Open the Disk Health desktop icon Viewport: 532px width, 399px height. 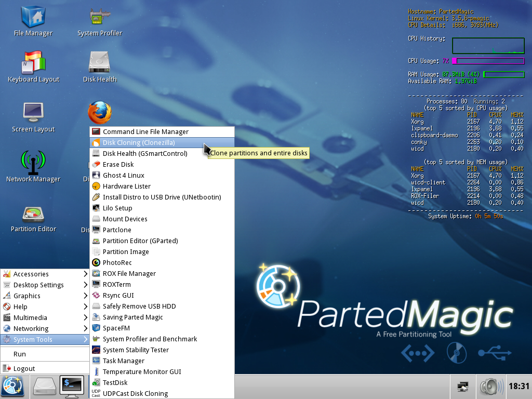(x=99, y=67)
